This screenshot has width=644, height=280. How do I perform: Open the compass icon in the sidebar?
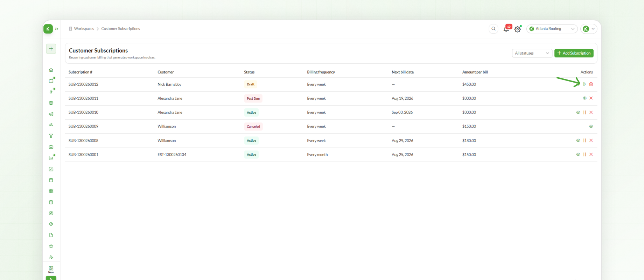[x=51, y=213]
